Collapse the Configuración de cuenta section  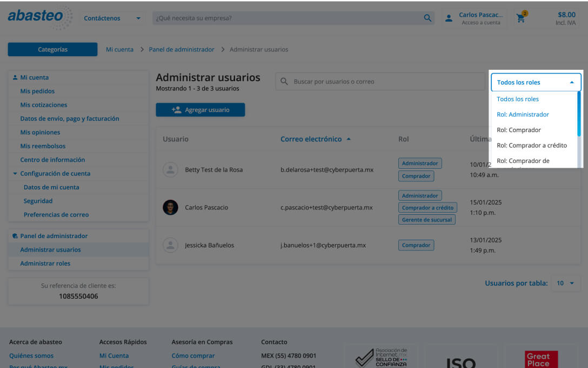(15, 174)
